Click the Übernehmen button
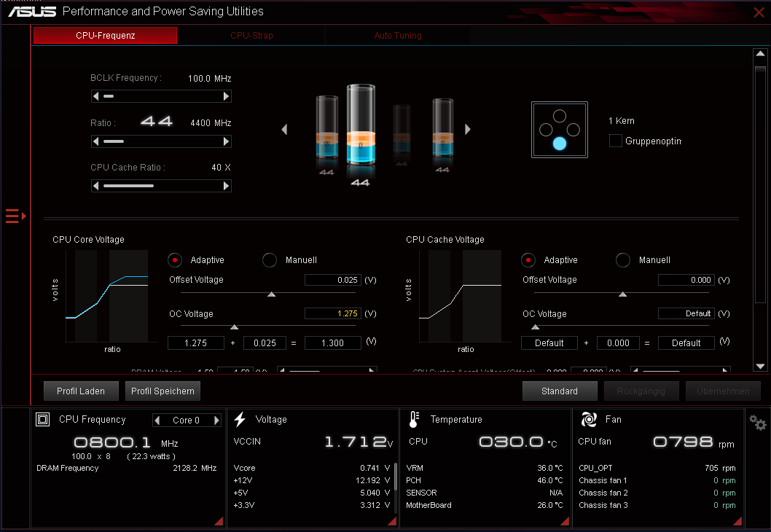The image size is (771, 532). [x=723, y=391]
